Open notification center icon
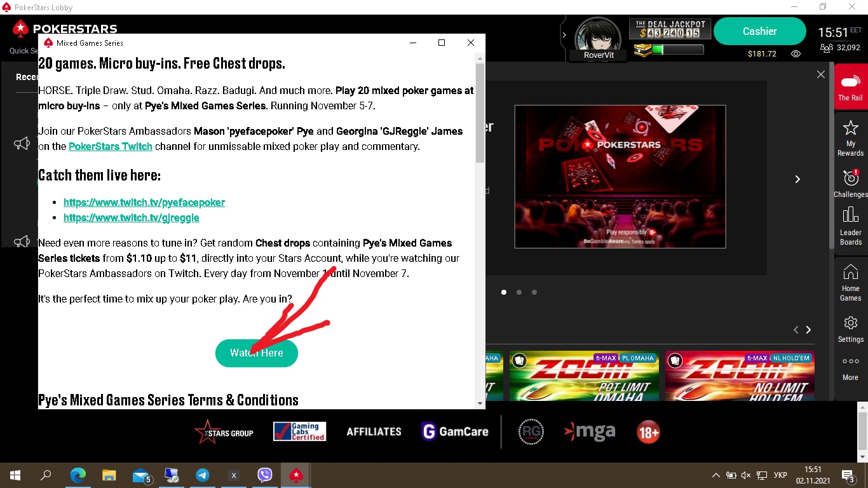 pos(848,475)
